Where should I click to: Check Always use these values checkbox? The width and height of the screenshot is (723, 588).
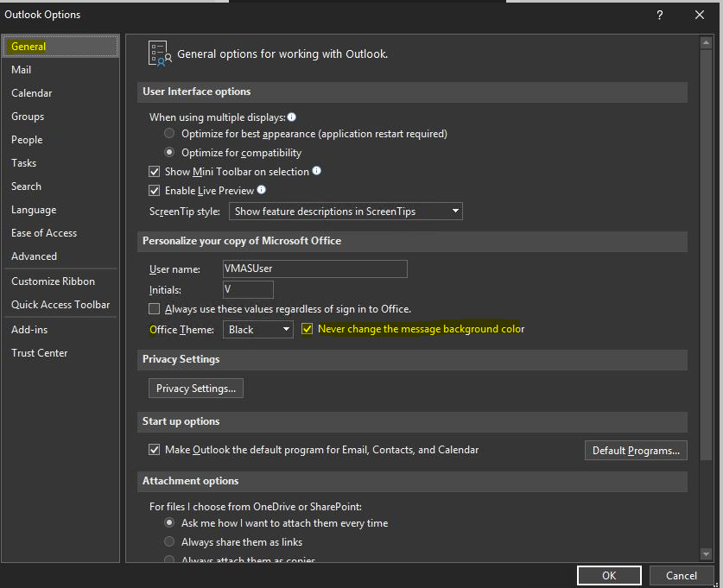click(154, 309)
